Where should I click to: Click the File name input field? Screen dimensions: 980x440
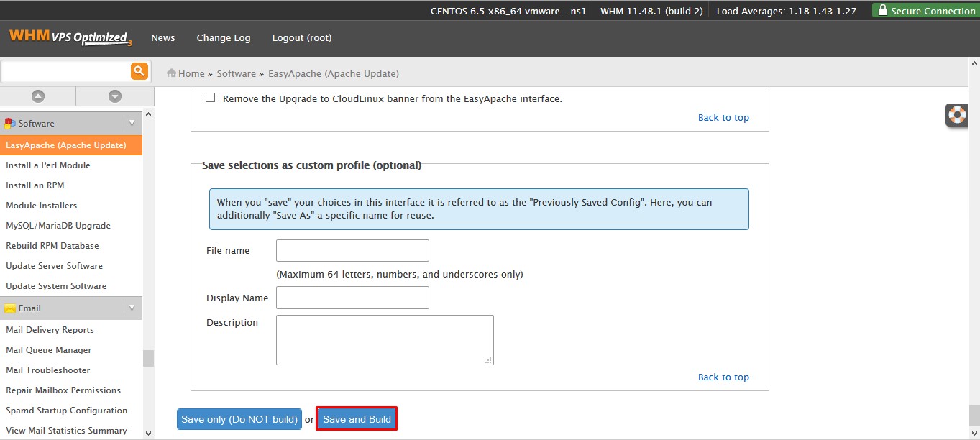click(352, 251)
